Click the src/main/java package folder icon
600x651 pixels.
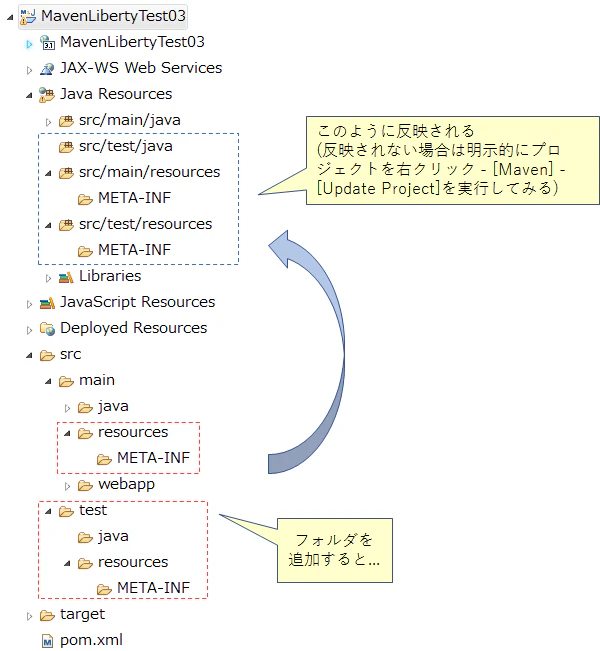[66, 121]
